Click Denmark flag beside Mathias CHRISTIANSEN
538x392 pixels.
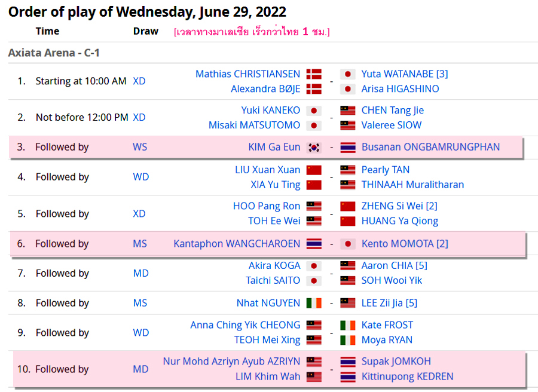click(314, 74)
